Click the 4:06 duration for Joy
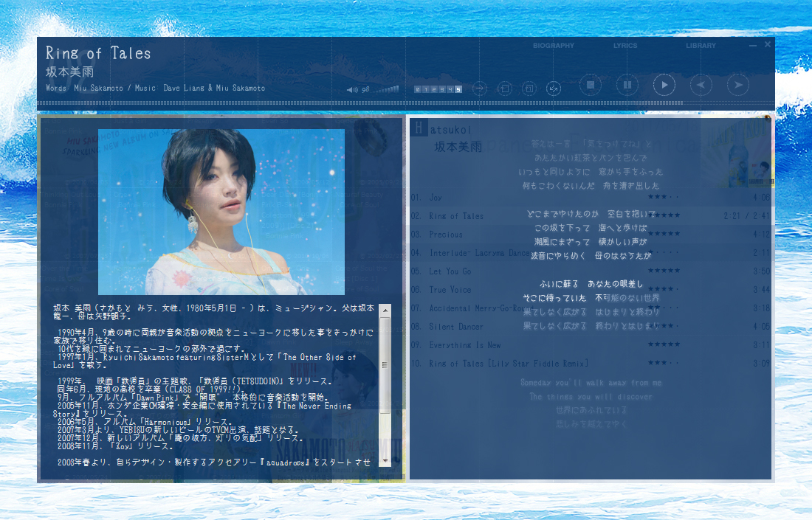Image resolution: width=812 pixels, height=520 pixels. click(761, 197)
